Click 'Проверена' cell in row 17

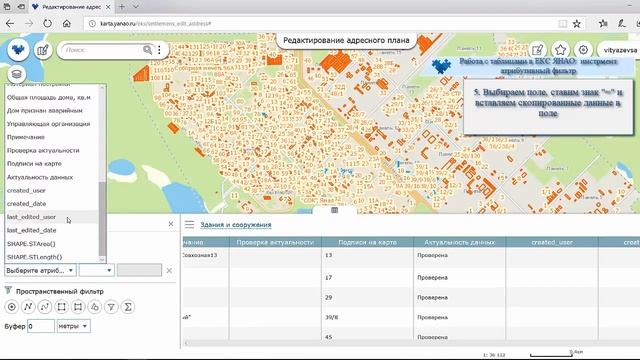click(460, 278)
